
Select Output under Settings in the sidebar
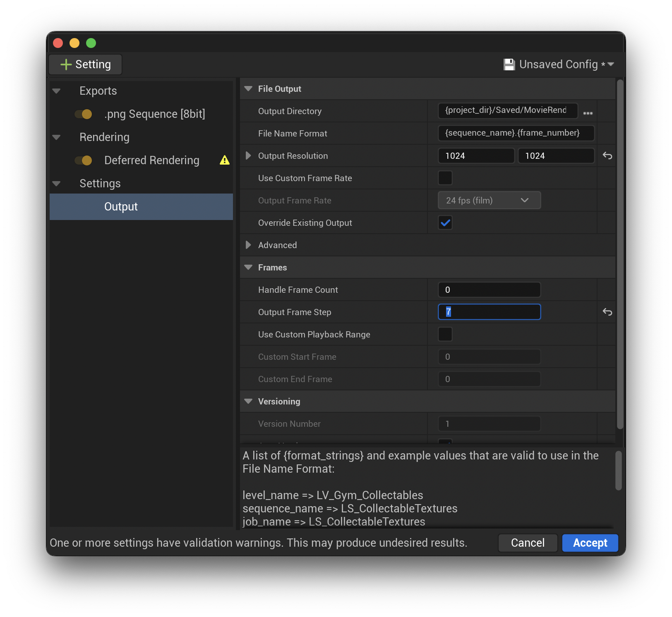(x=120, y=207)
